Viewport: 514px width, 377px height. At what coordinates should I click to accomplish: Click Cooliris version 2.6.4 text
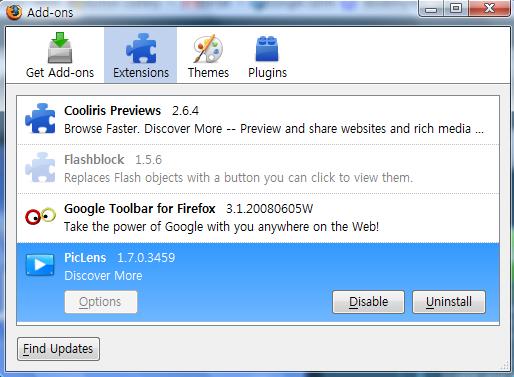point(185,111)
